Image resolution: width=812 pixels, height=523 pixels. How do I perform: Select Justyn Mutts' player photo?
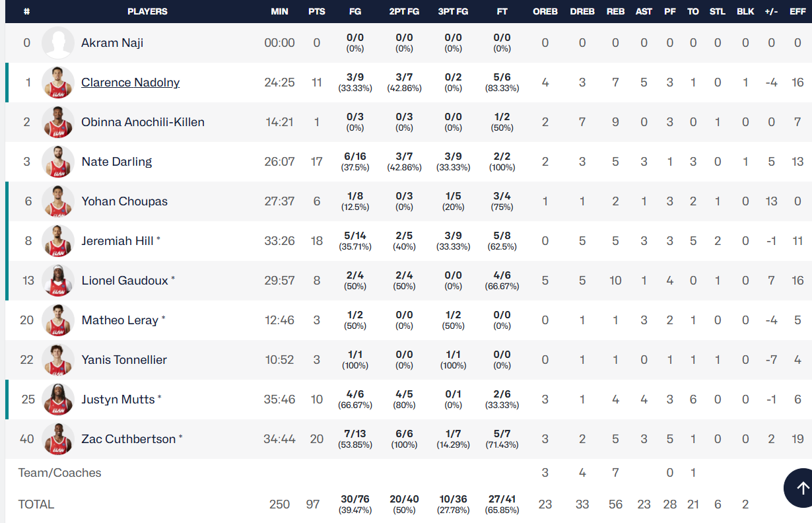coord(58,400)
